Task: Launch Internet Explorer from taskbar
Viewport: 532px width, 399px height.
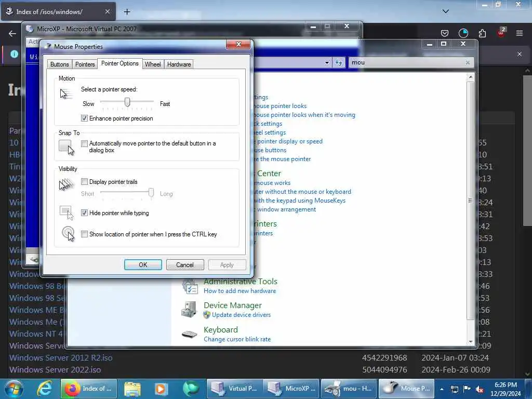Action: [44, 389]
